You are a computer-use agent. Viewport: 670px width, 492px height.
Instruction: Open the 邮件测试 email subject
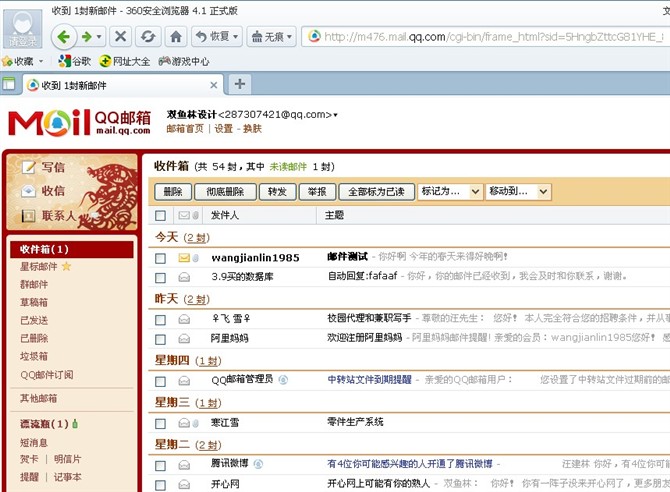(x=347, y=256)
